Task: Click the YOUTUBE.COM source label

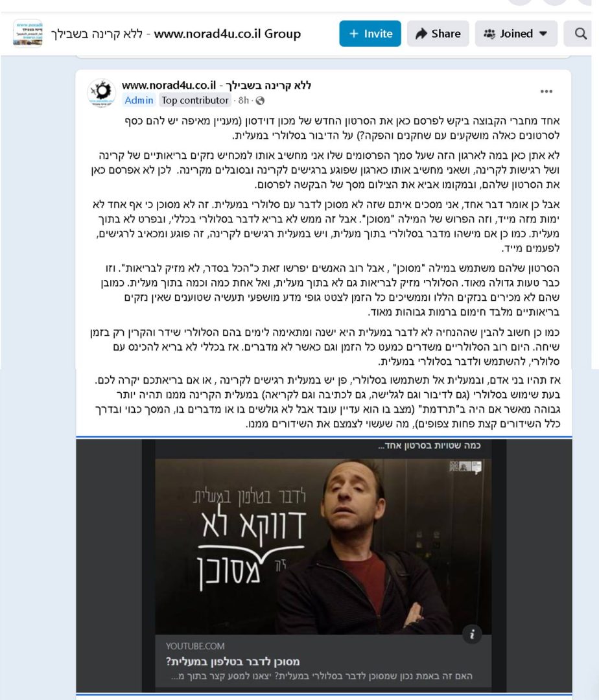Action: pos(195,646)
